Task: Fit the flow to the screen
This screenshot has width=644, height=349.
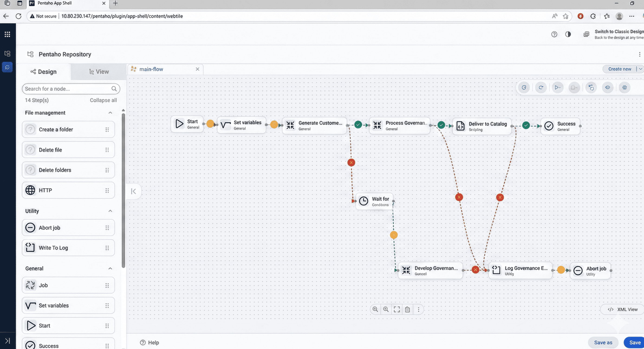Action: click(397, 309)
